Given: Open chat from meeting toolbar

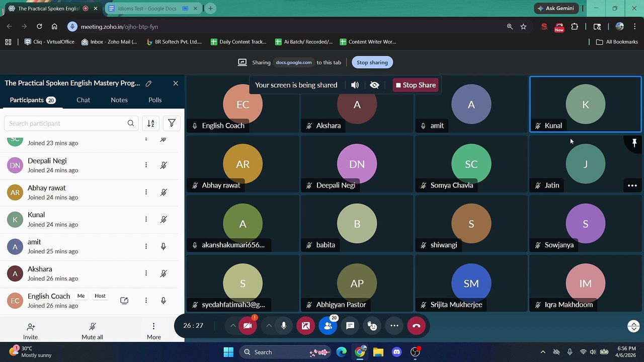Looking at the screenshot, I should point(350,326).
